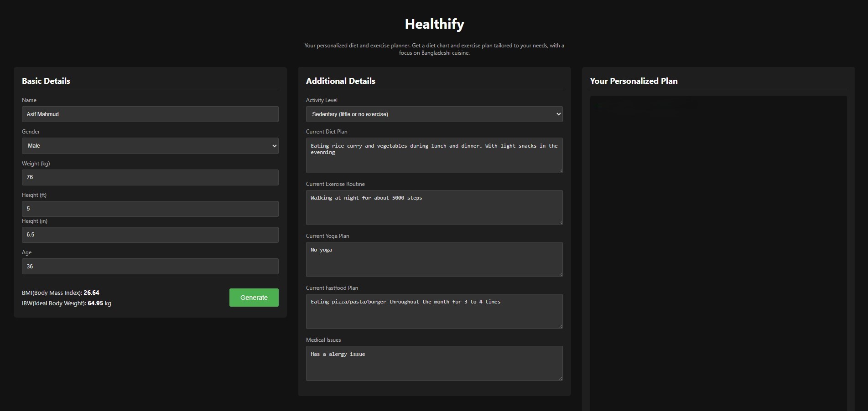The width and height of the screenshot is (868, 411).
Task: Grab the Diet Plan textarea resize handle
Action: (x=560, y=170)
